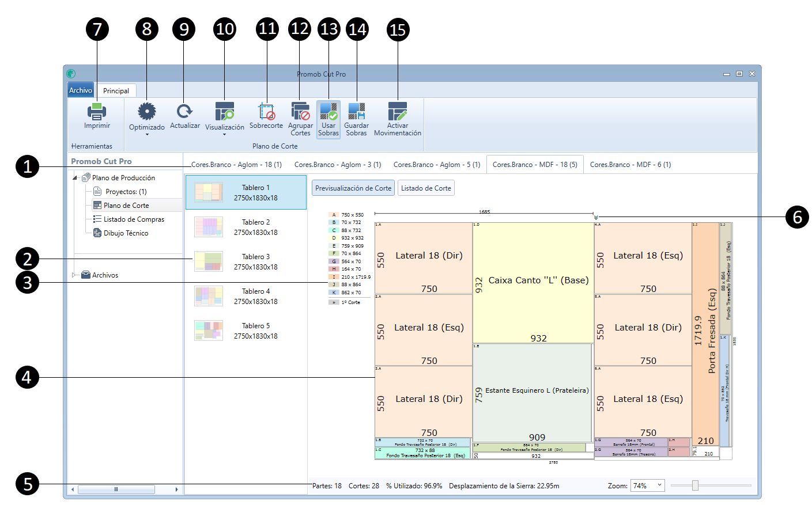This screenshot has height=505, width=812.
Task: Click Previsualización de Corte button
Action: [353, 188]
